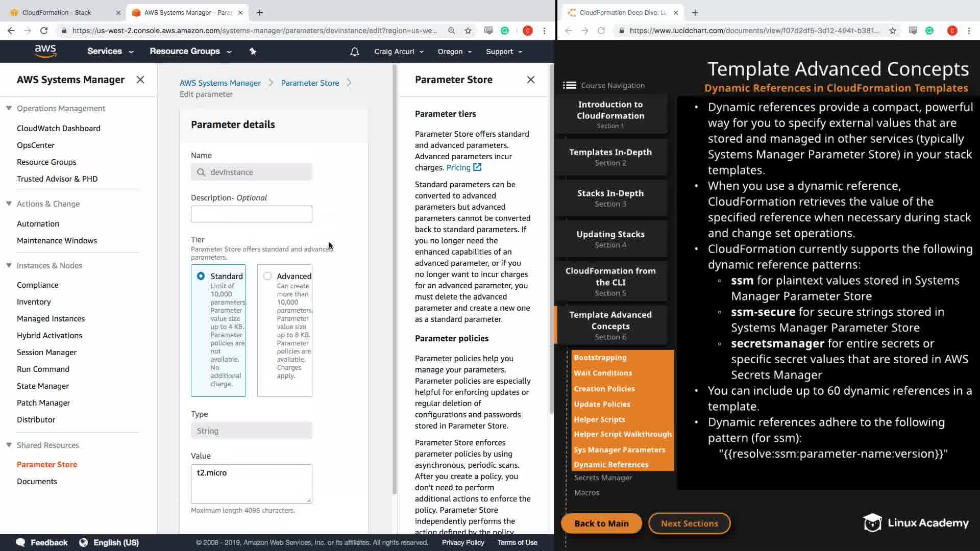980x551 pixels.
Task: Collapse Operations Management section
Action: pos(9,108)
